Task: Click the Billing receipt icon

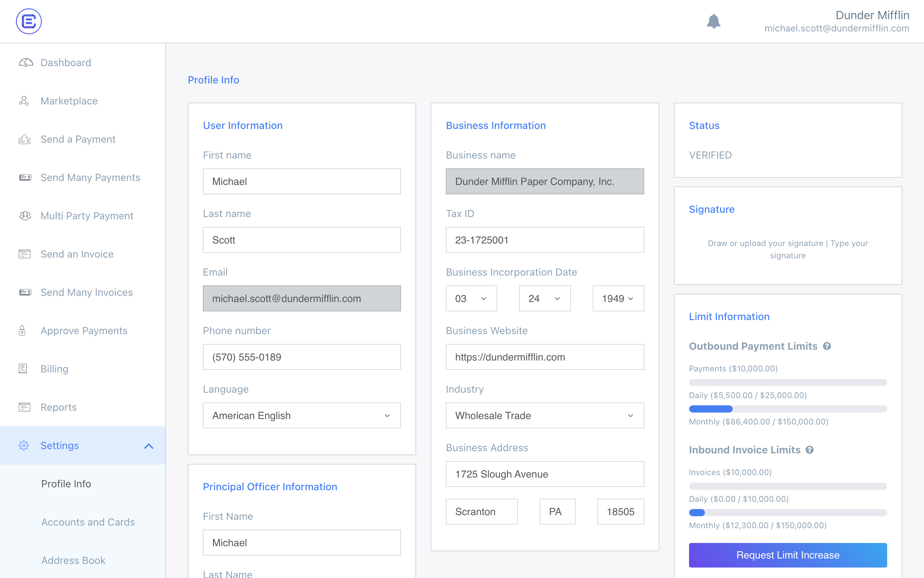Action: click(23, 368)
